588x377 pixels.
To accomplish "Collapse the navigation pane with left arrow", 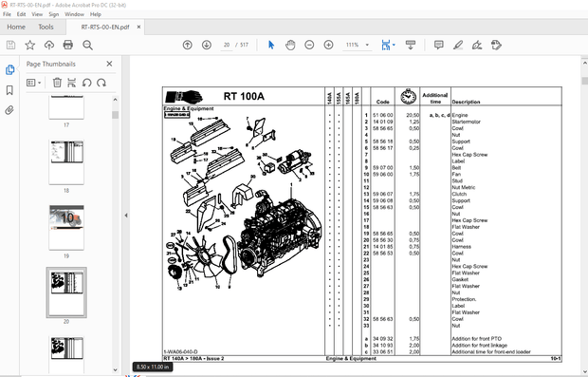I will pyautogui.click(x=126, y=216).
